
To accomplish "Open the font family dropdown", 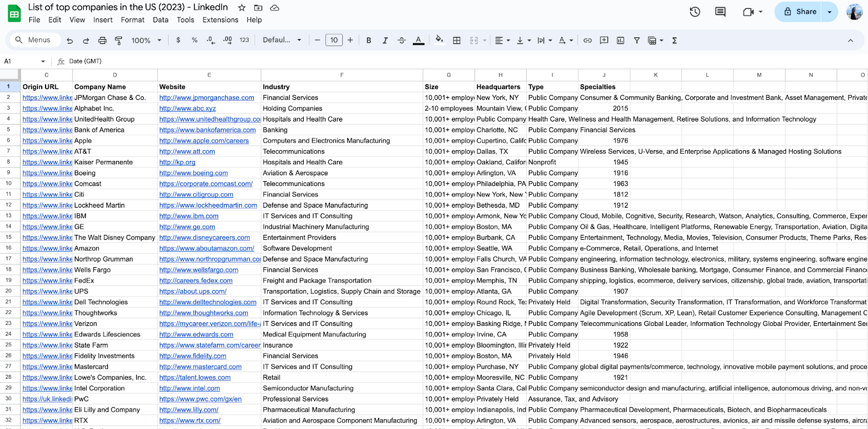I will pyautogui.click(x=282, y=40).
